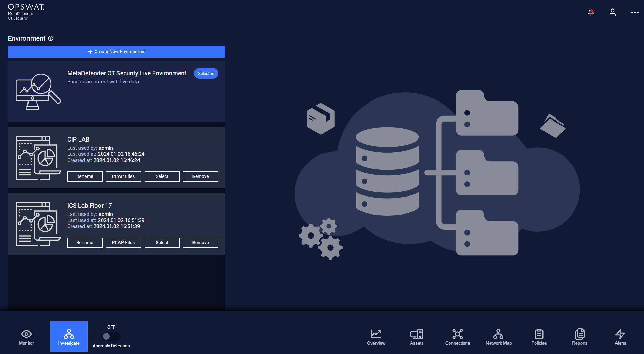This screenshot has height=354, width=644.
Task: Click the OFF label above Anomaly Detection
Action: 111,327
